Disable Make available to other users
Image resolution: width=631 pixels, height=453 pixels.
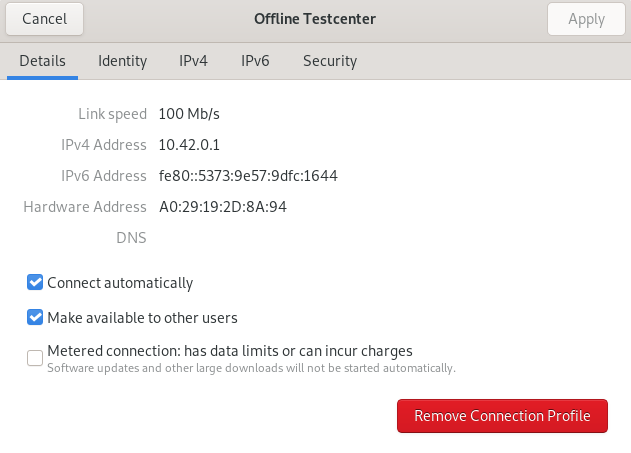[36, 318]
